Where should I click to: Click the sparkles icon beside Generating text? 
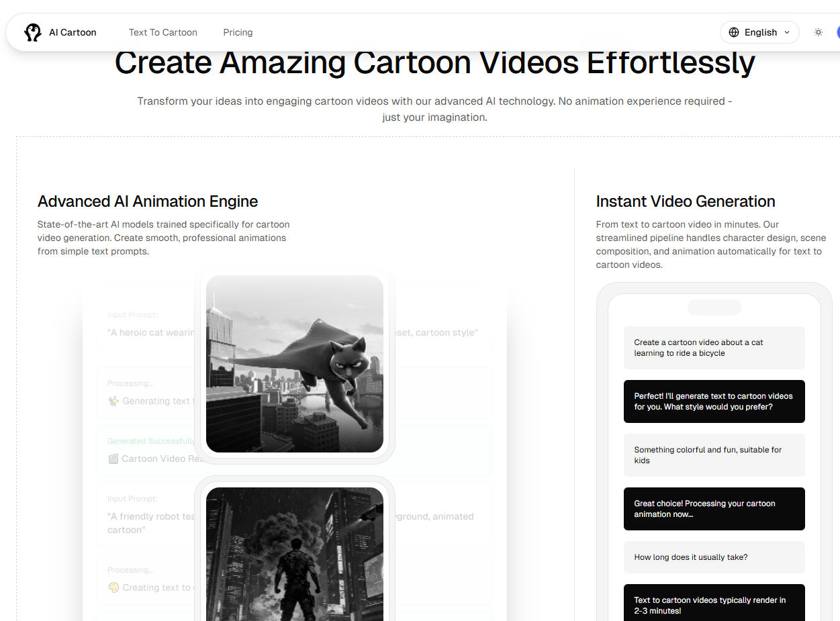113,401
